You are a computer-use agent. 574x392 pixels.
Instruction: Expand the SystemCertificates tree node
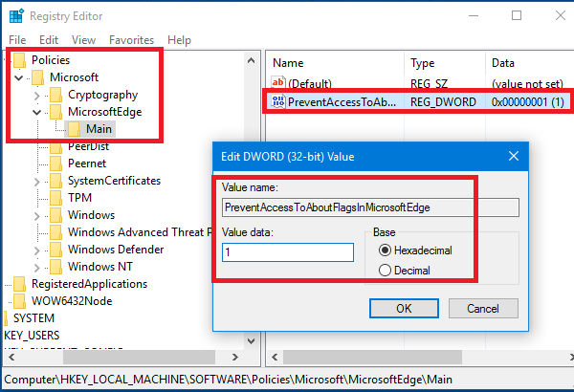pyautogui.click(x=36, y=181)
